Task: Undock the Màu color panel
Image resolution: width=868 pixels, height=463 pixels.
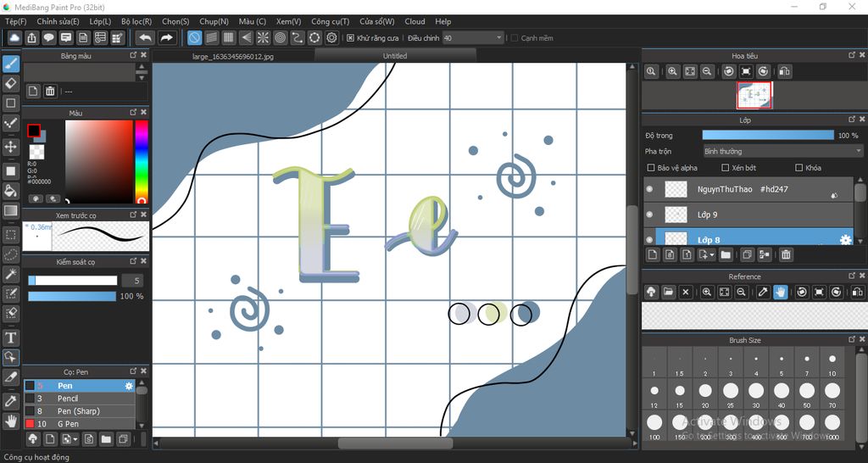Action: (133, 113)
